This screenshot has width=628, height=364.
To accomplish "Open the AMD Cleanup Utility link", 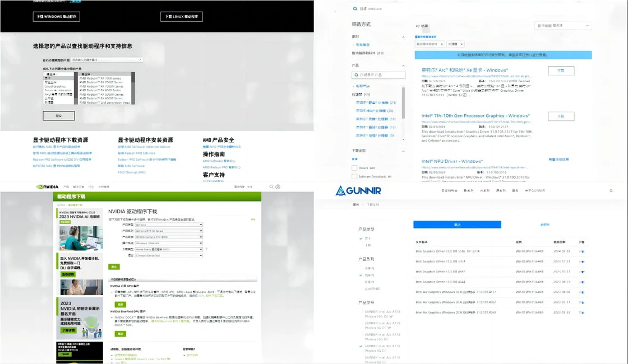I will (x=131, y=172).
